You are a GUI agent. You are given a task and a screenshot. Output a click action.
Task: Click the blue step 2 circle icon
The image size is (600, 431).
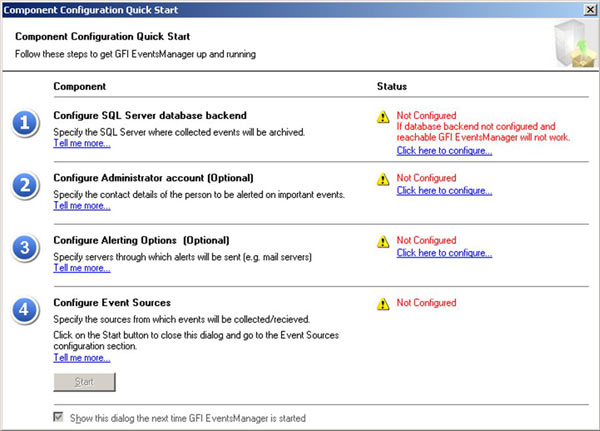[25, 185]
